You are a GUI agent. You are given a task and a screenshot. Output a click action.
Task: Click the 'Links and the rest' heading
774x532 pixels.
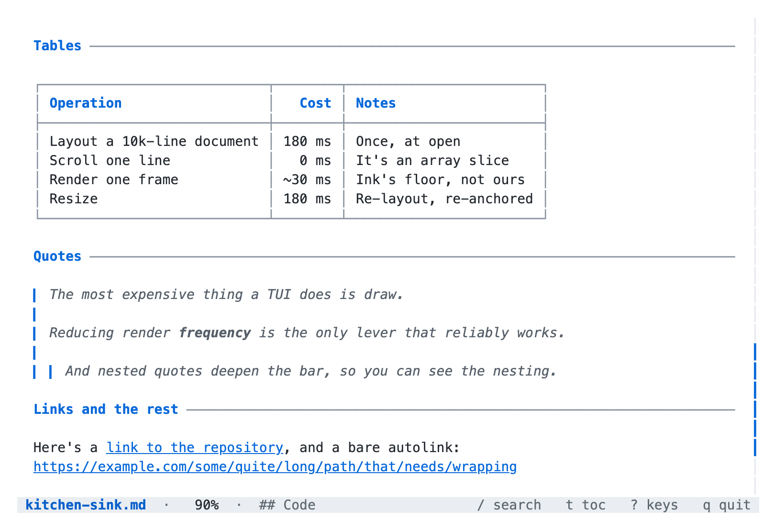click(106, 410)
